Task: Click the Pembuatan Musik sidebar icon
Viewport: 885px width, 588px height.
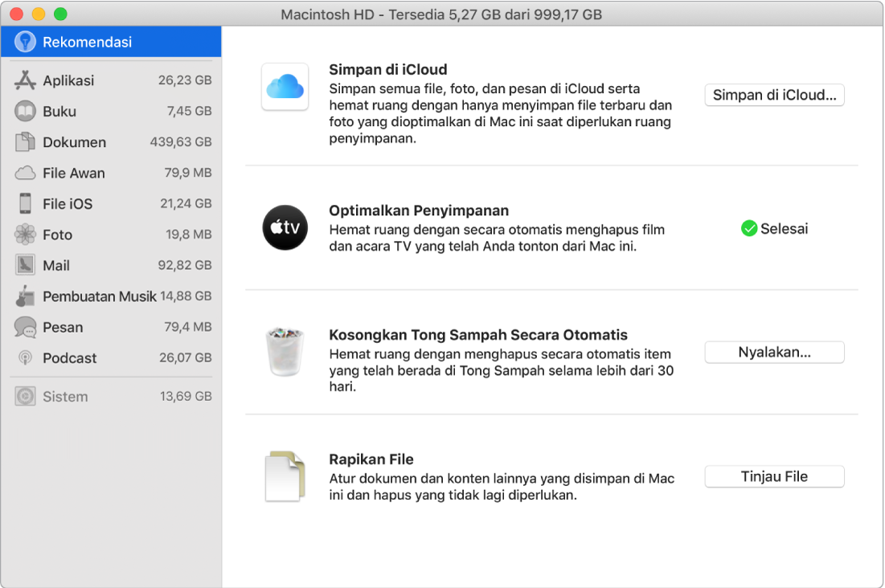Action: pos(26,296)
